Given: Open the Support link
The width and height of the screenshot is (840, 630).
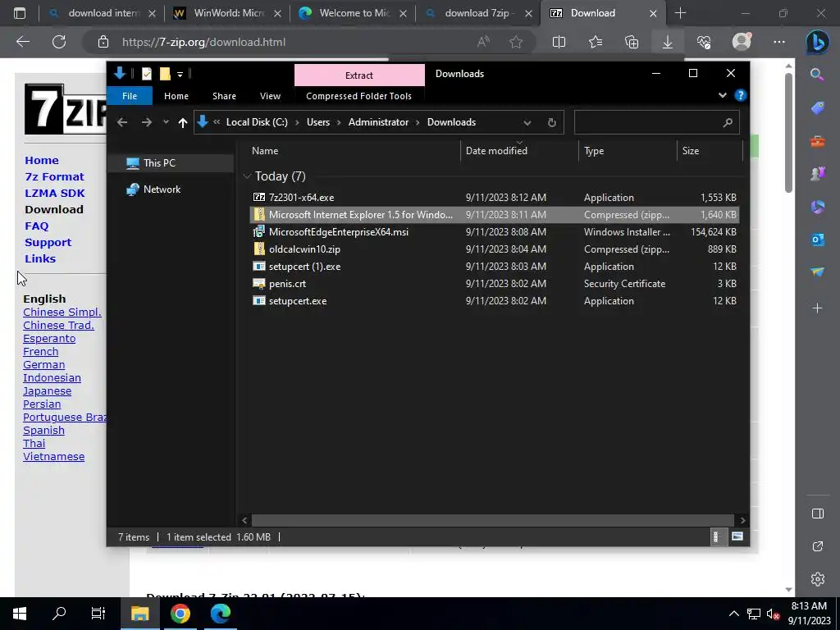Looking at the screenshot, I should [x=48, y=243].
